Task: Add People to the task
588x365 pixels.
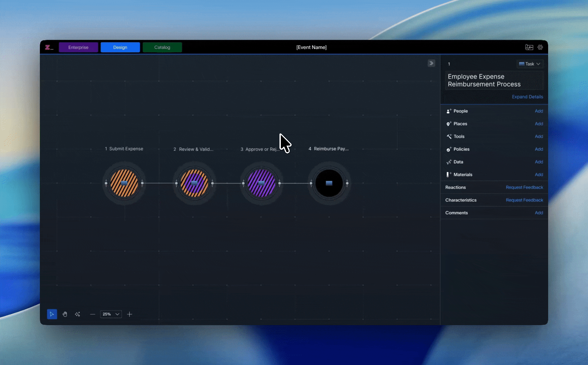Action: tap(539, 111)
